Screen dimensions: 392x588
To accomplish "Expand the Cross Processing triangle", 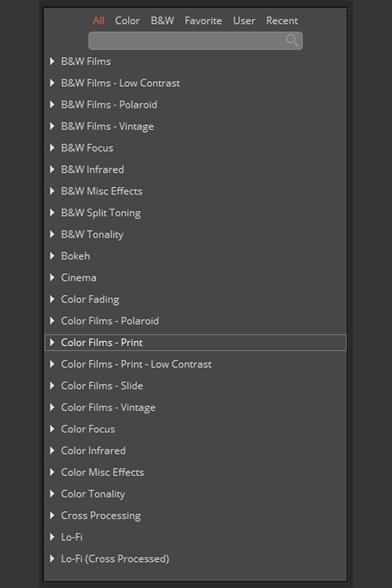I will tap(52, 515).
